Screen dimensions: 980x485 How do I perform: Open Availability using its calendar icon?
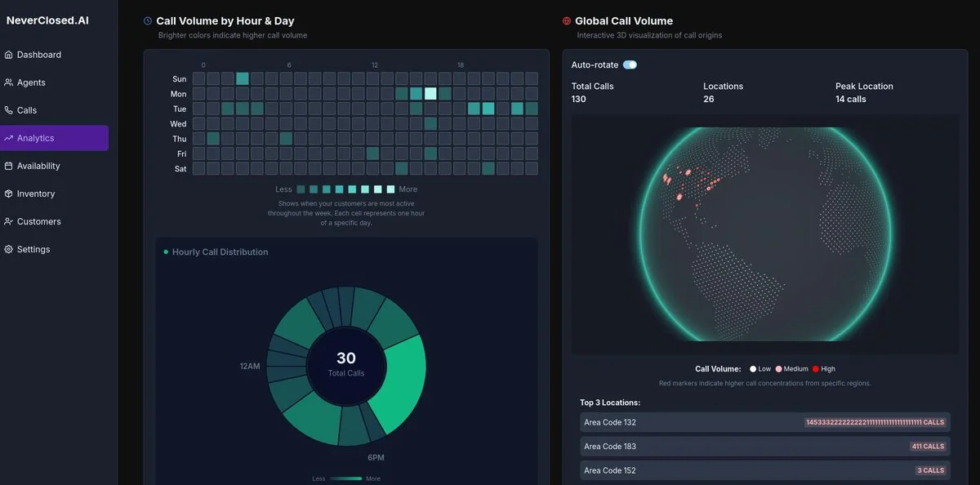(x=10, y=166)
